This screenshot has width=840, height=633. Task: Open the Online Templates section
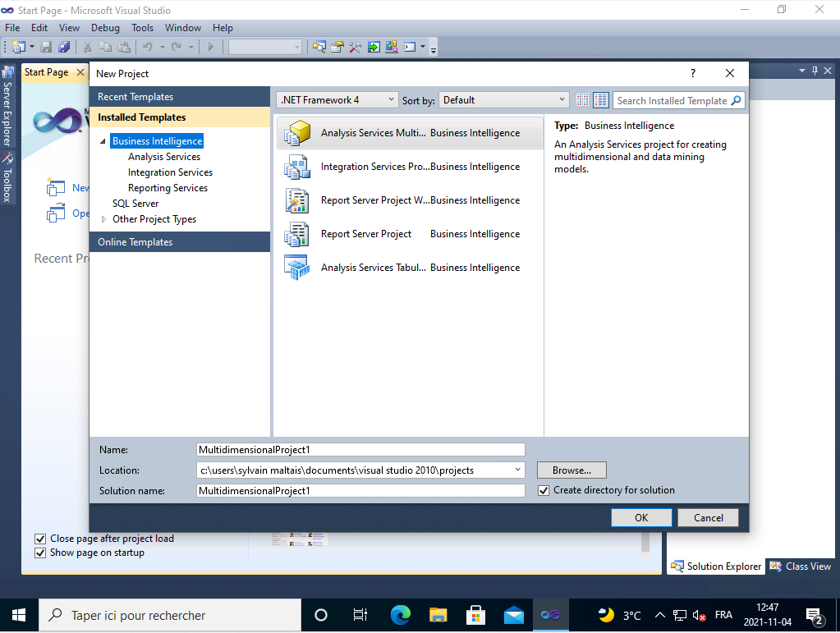(x=135, y=242)
